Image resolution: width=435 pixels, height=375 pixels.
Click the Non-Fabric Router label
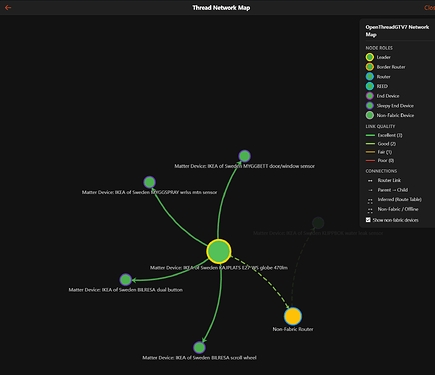(x=293, y=329)
